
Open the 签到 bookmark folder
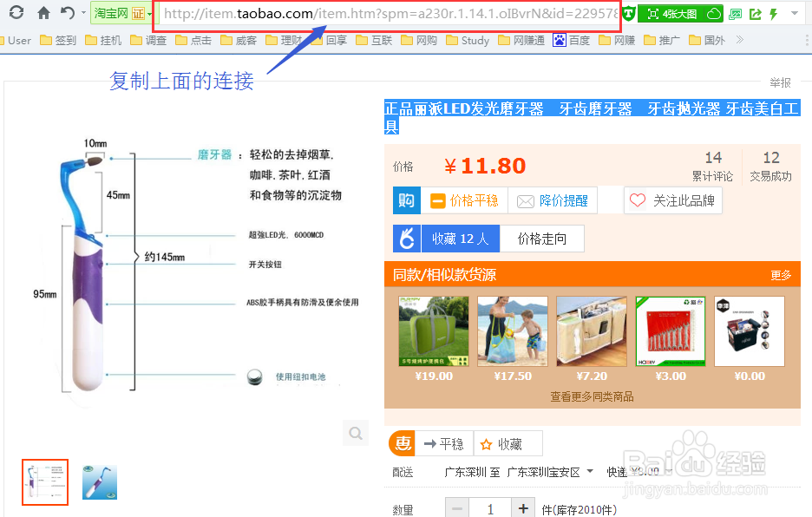pyautogui.click(x=58, y=40)
